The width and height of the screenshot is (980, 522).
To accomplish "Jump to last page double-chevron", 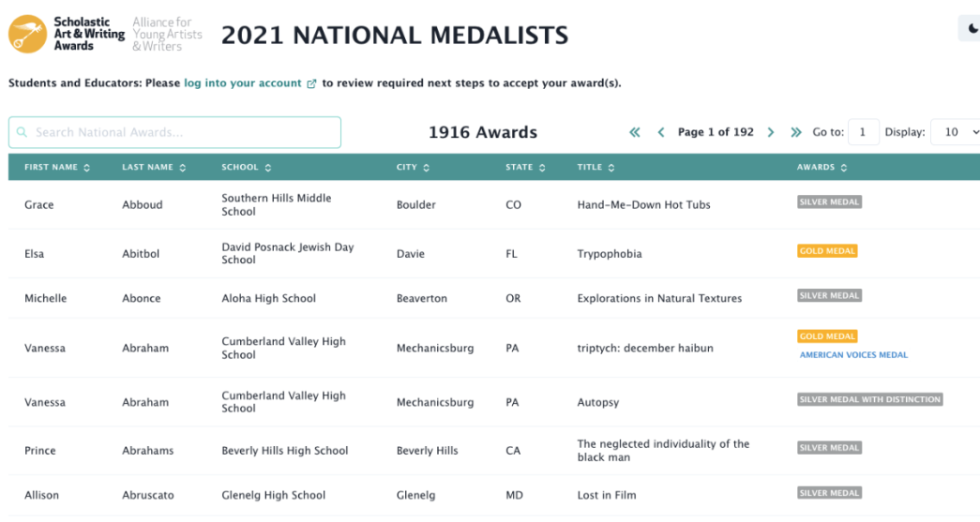I will 796,132.
